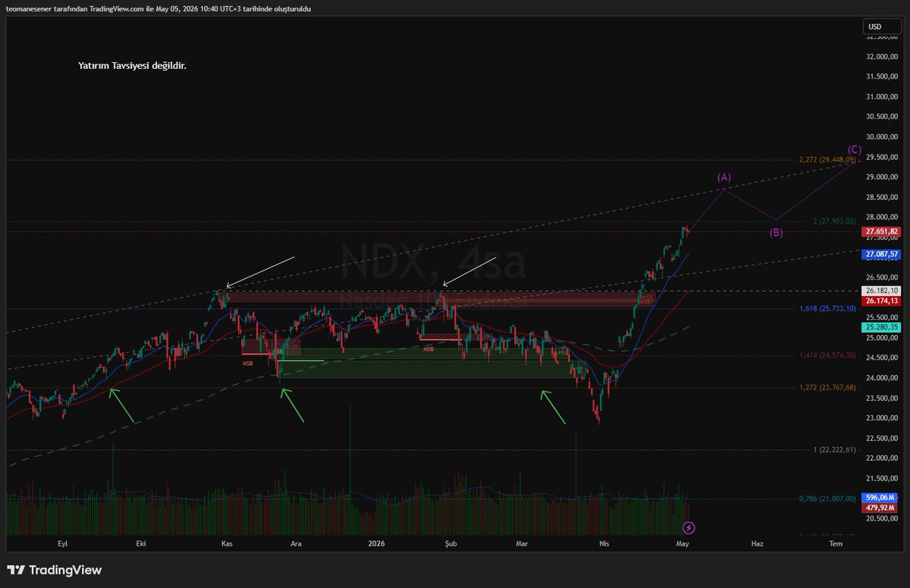
Task: Click the 26.182,10 price label
Action: point(881,290)
